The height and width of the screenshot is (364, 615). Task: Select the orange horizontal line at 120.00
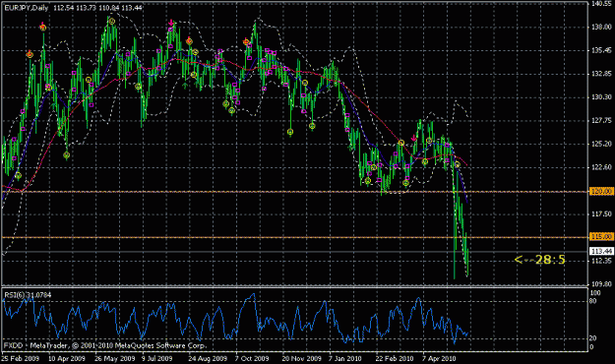click(295, 192)
